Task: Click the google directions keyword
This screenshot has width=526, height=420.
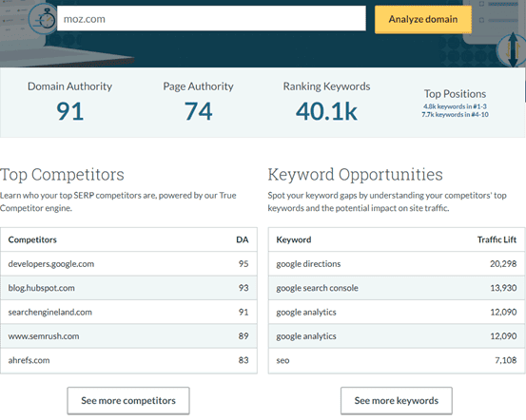Action: (x=308, y=264)
